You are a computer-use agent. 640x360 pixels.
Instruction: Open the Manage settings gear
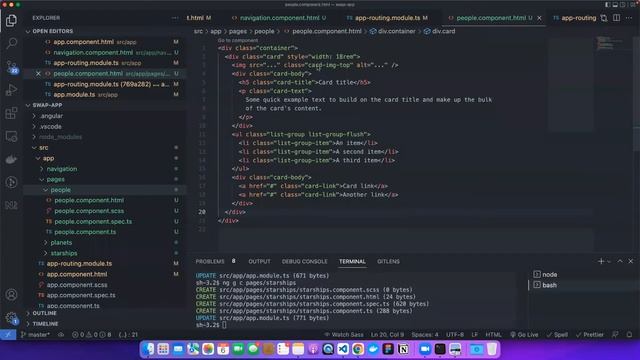pos(11,318)
